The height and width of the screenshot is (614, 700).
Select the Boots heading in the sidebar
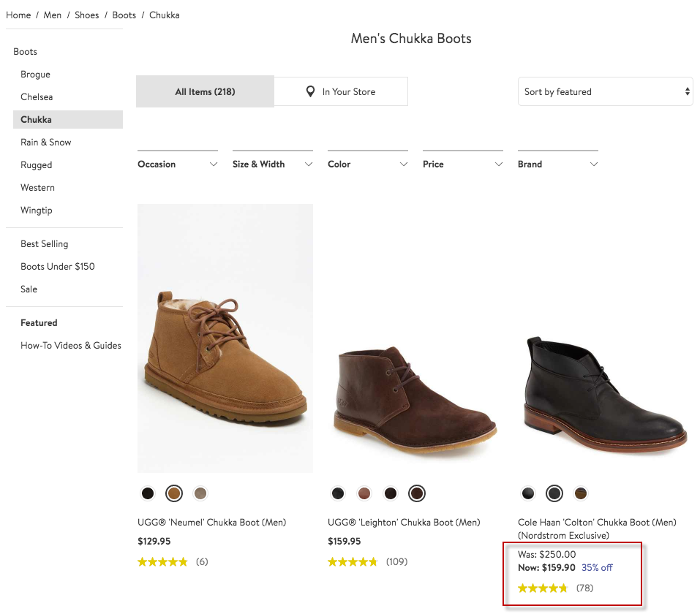(25, 52)
